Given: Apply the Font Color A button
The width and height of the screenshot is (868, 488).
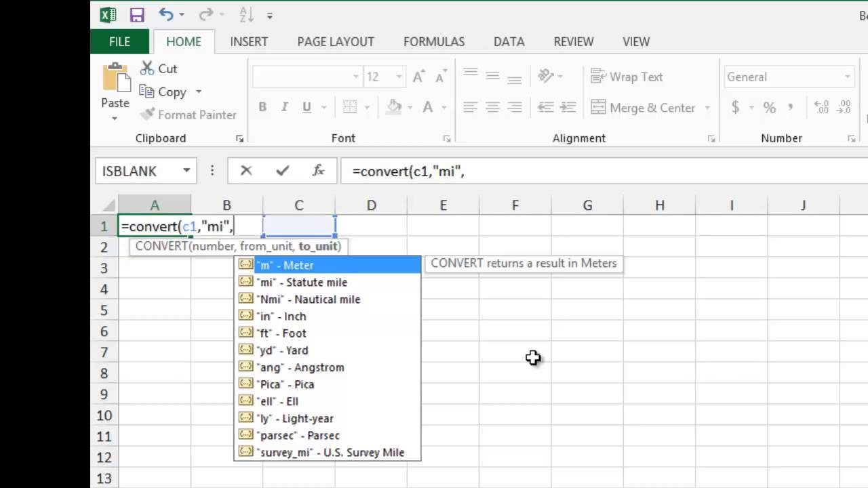Looking at the screenshot, I should [x=428, y=107].
